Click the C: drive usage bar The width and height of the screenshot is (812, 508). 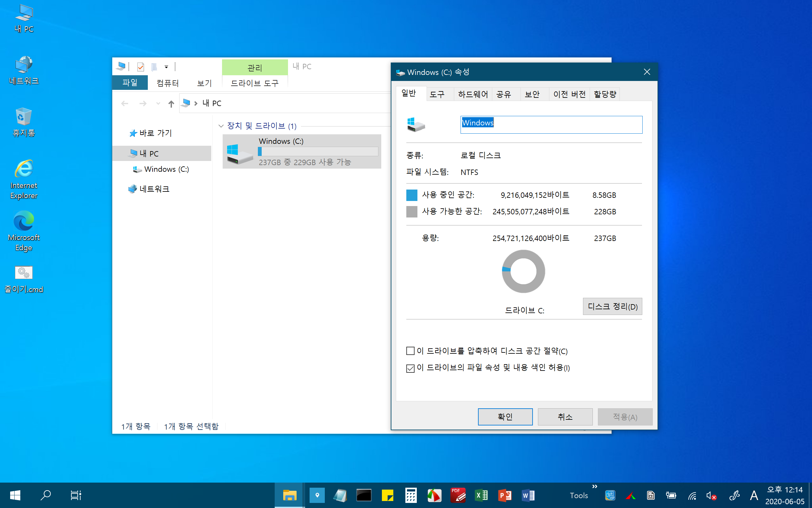(x=318, y=151)
